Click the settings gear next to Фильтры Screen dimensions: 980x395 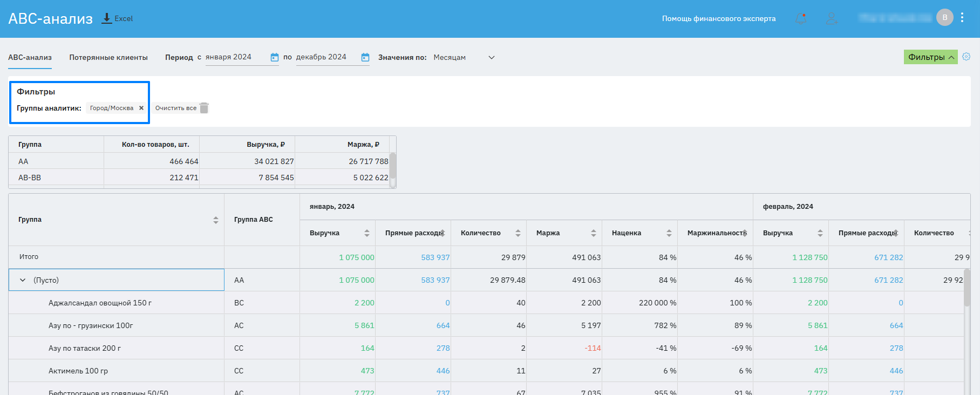click(967, 57)
